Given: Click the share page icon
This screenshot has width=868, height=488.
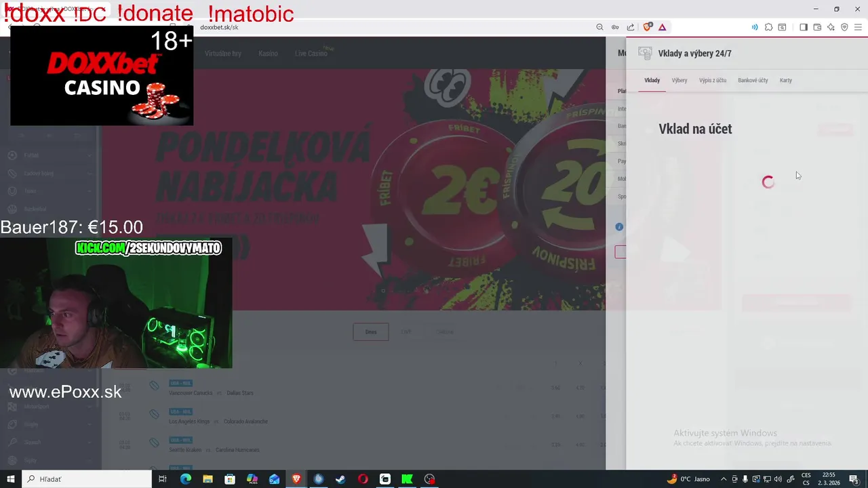Looking at the screenshot, I should click(x=631, y=27).
